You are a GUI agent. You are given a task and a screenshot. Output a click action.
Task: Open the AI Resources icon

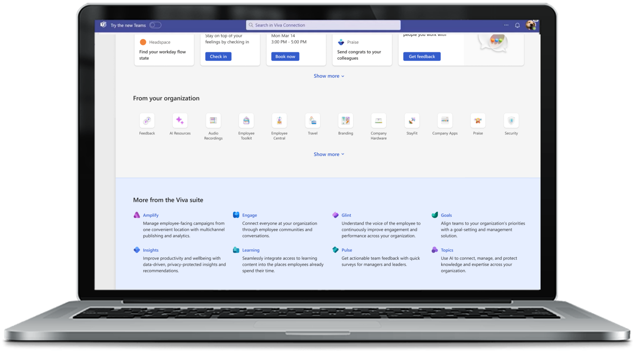tap(180, 121)
